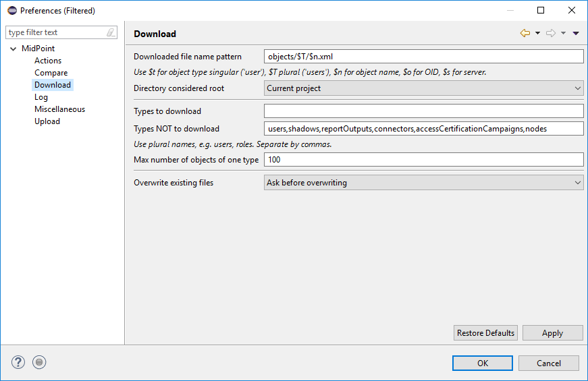
Task: Click the forward navigation arrow icon
Action: pyautogui.click(x=550, y=33)
